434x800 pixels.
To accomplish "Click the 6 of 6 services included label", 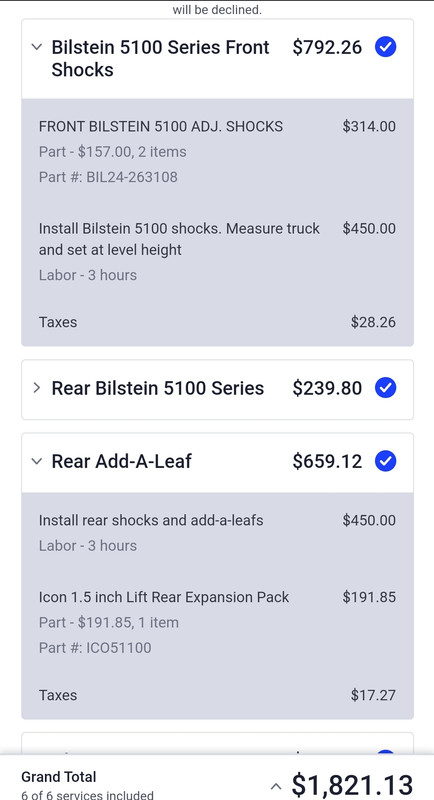I will 87,794.
